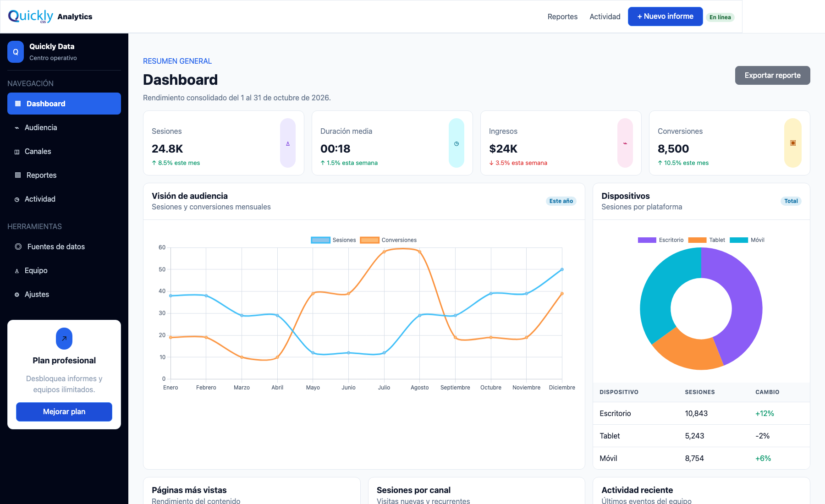Click the Escritorio row in device table
The width and height of the screenshot is (825, 504).
(701, 413)
